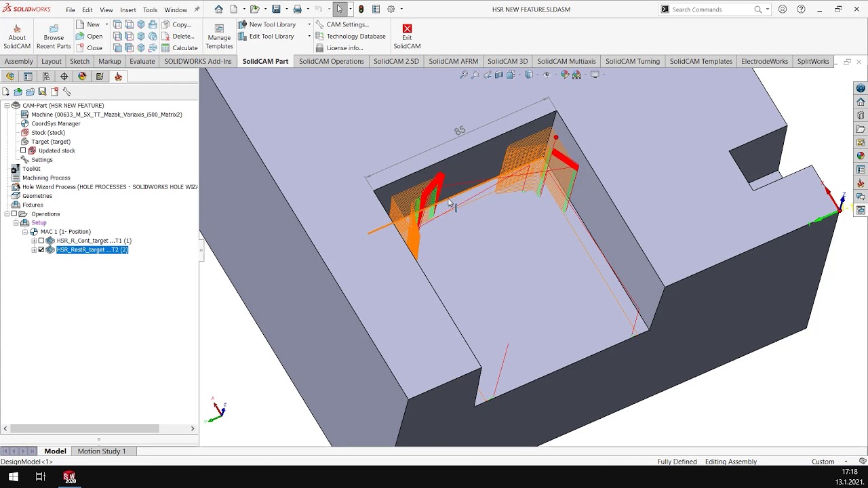Toggle the Operations checkbox

tap(14, 213)
